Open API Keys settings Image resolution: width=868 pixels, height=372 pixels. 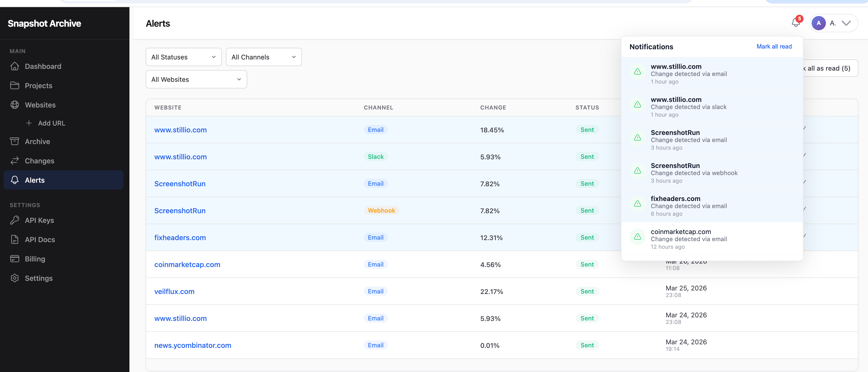pyautogui.click(x=63, y=220)
